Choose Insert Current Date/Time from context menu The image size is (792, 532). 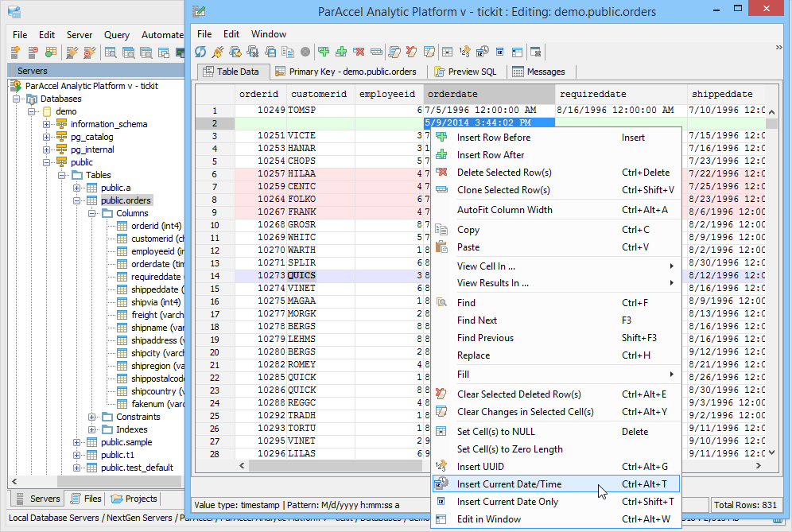click(556, 484)
